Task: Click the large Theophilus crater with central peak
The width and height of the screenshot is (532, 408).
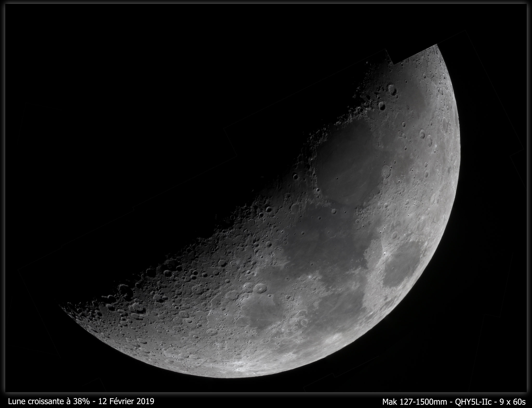Action: pos(260,288)
